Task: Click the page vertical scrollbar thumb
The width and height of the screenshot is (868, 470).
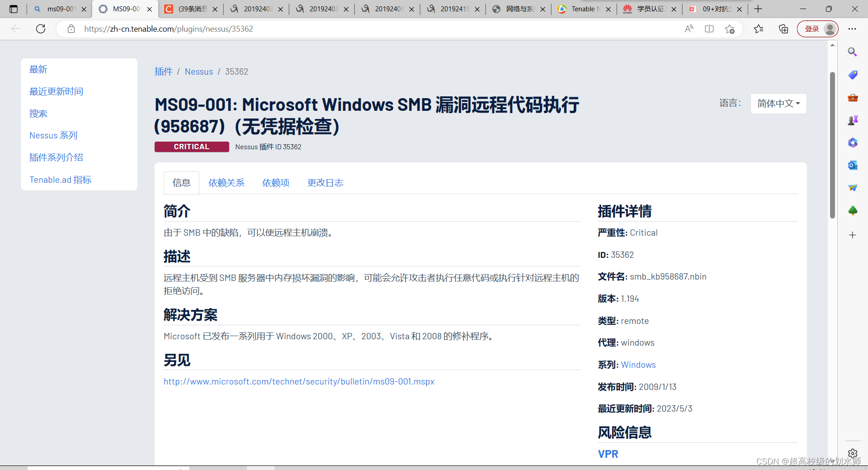Action: pos(832,145)
